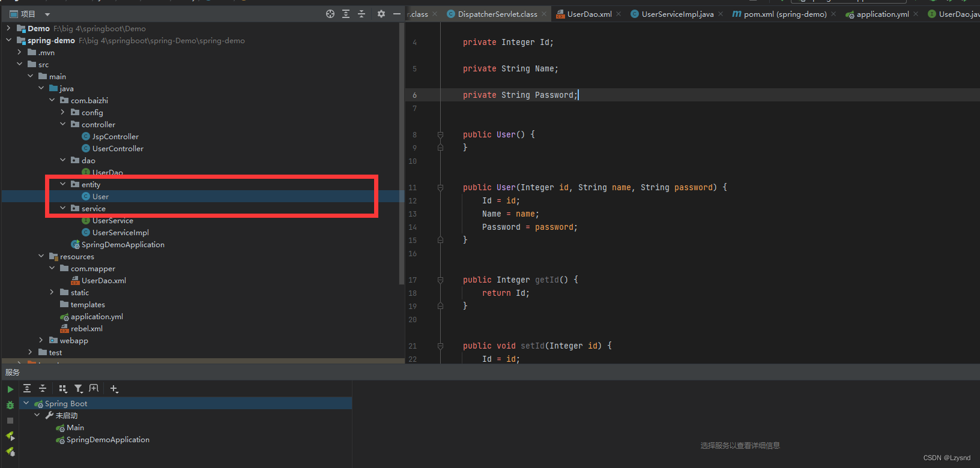Expand the webapp folder
Screen dimensions: 980x468
(41, 340)
